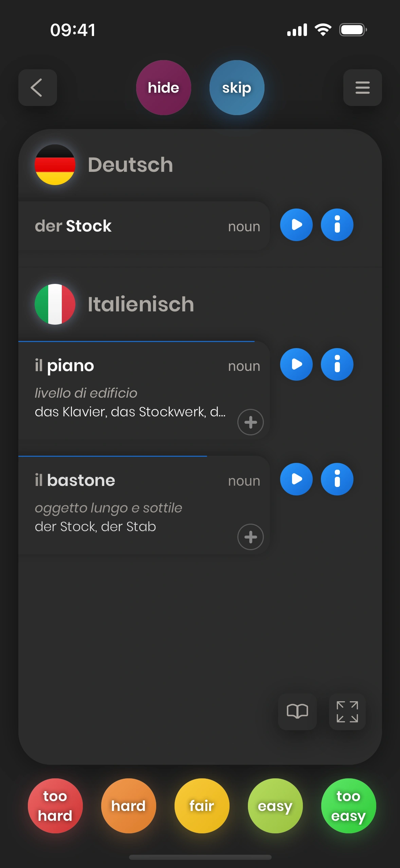Open the book dictionary icon
Image resolution: width=400 pixels, height=868 pixels.
click(x=297, y=711)
